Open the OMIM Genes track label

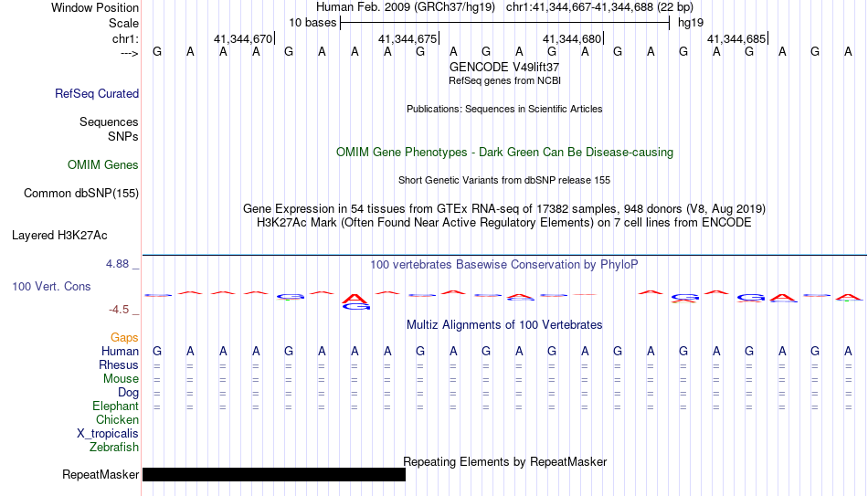click(x=103, y=165)
